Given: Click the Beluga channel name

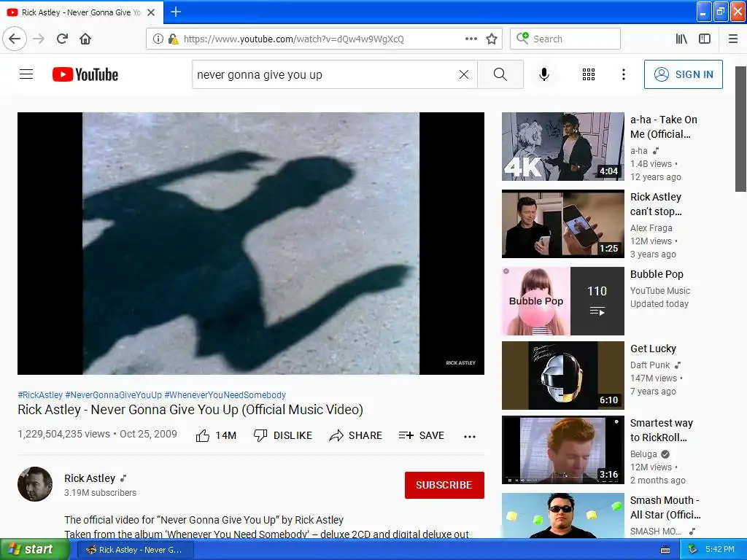Looking at the screenshot, I should (643, 454).
